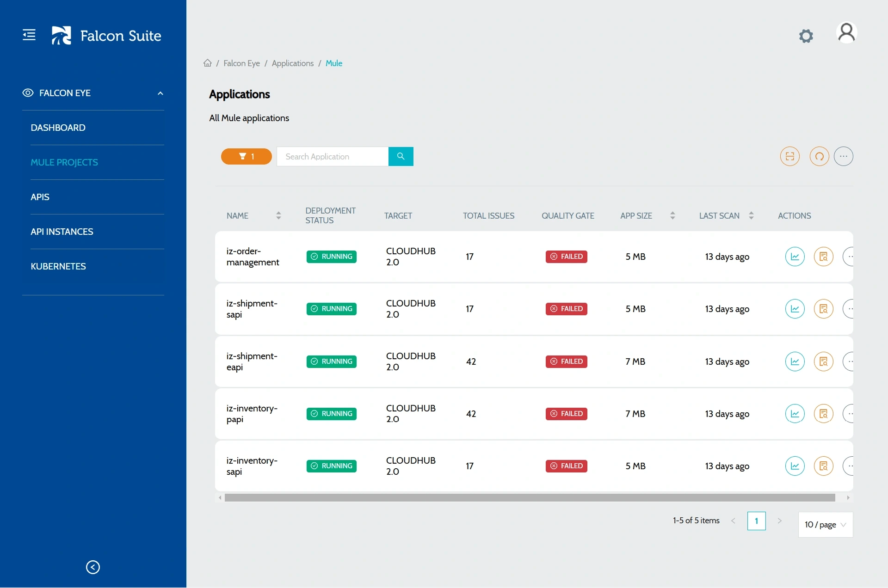The height and width of the screenshot is (588, 888).
Task: Click the home icon in the breadcrumb
Action: 207,63
